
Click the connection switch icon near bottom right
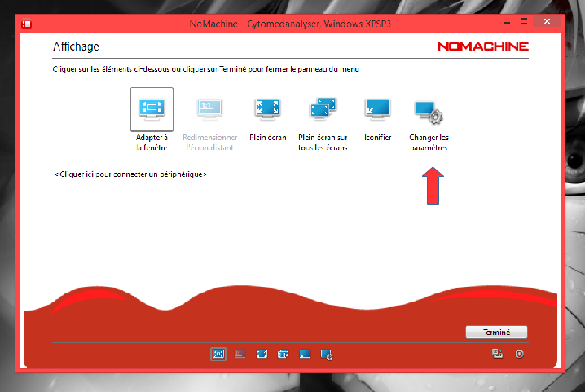tap(497, 354)
